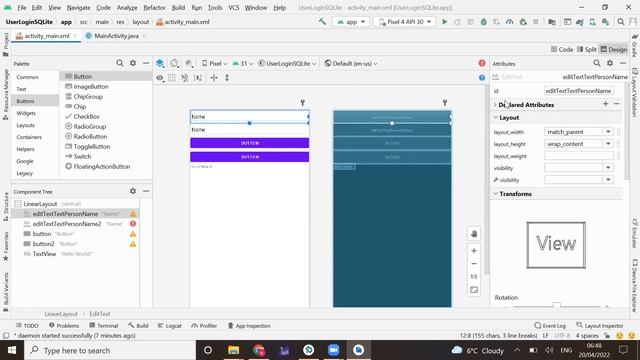Switch to MainActivity.java tab
The width and height of the screenshot is (640, 360).
[116, 36]
